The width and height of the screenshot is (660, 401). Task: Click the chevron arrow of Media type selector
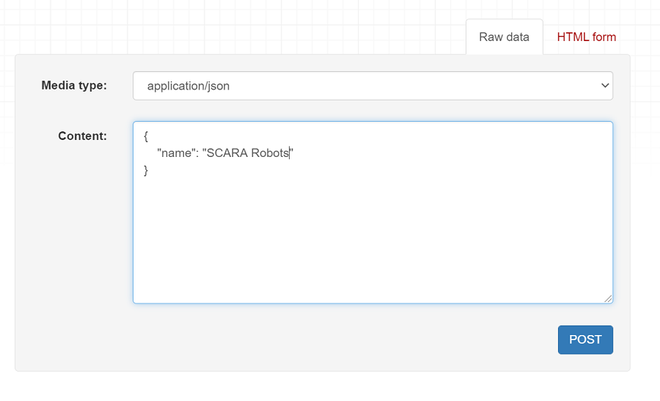[x=605, y=85]
